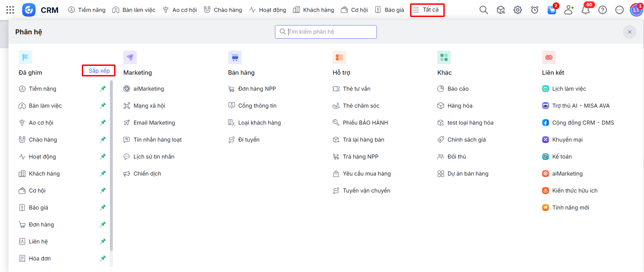Open the user avatar account menu
644x272 pixels.
pos(636,10)
